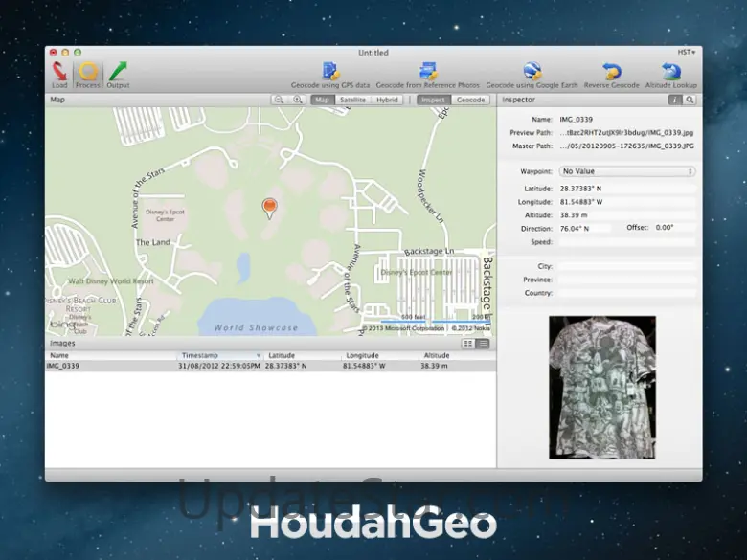Screen dimensions: 747x560
Task: Click the Master Path value
Action: tap(627, 146)
